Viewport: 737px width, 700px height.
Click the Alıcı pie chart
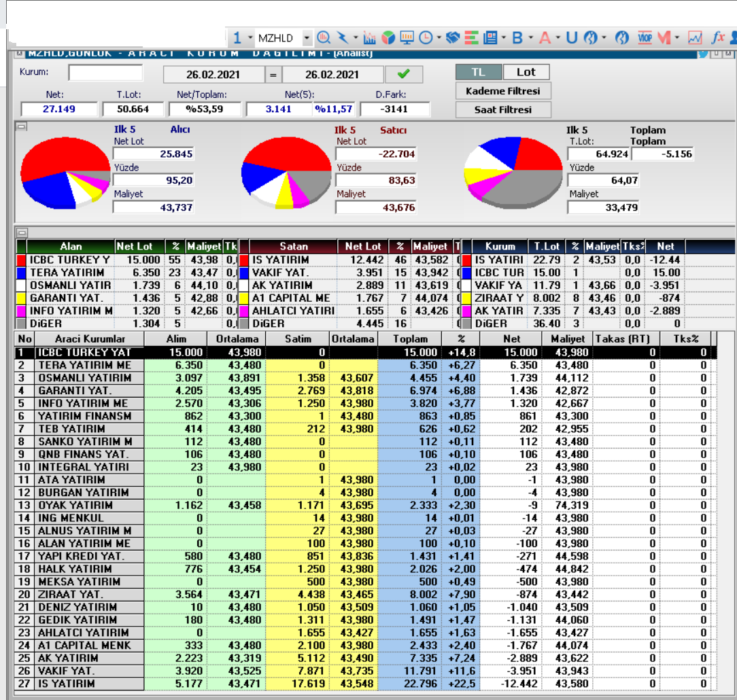tap(65, 171)
